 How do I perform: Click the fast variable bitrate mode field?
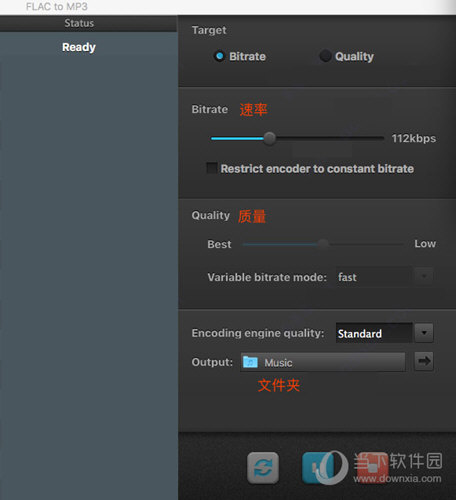(374, 277)
